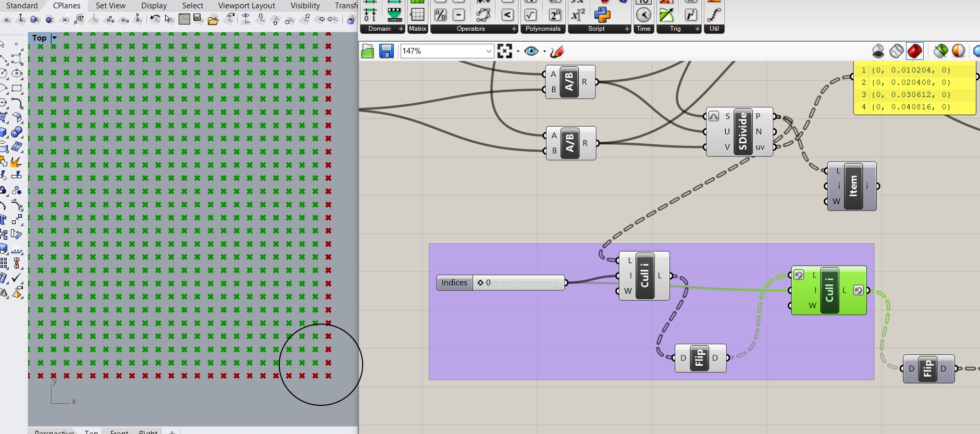Switch to the Display toolbar tab

(x=154, y=5)
